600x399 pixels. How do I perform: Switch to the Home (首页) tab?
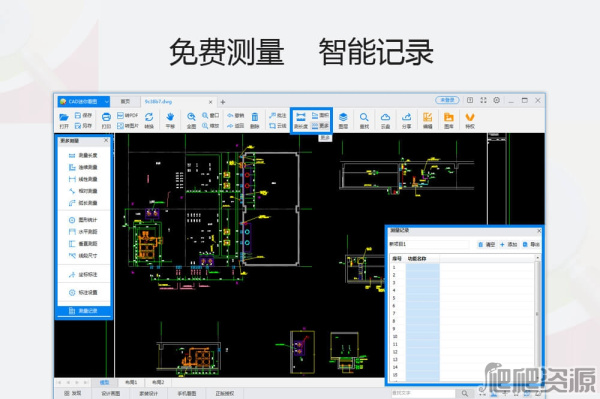[125, 101]
